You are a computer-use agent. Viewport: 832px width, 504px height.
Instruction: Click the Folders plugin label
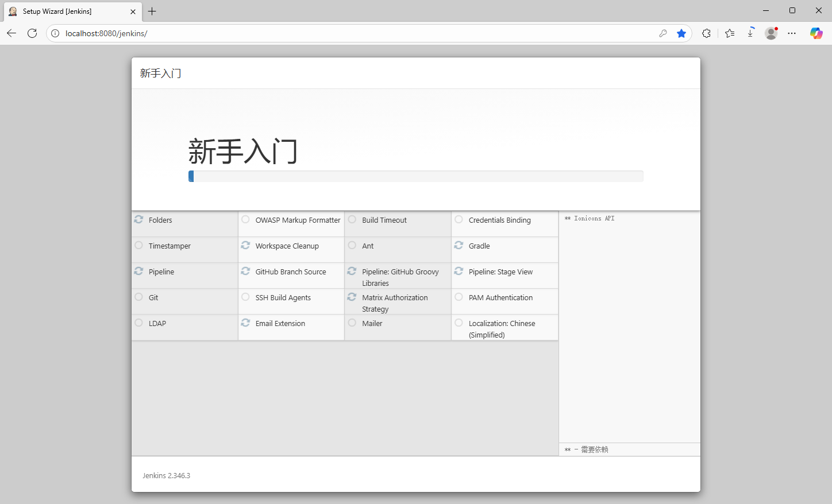[x=160, y=220]
